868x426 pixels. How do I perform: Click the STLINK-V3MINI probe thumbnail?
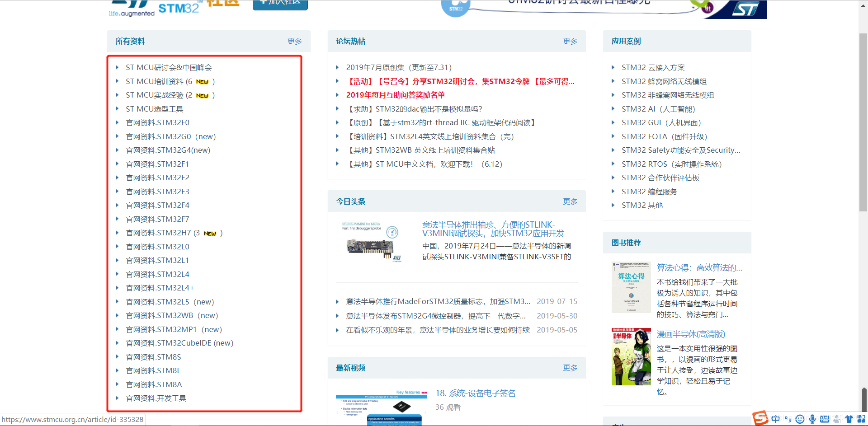click(x=372, y=242)
